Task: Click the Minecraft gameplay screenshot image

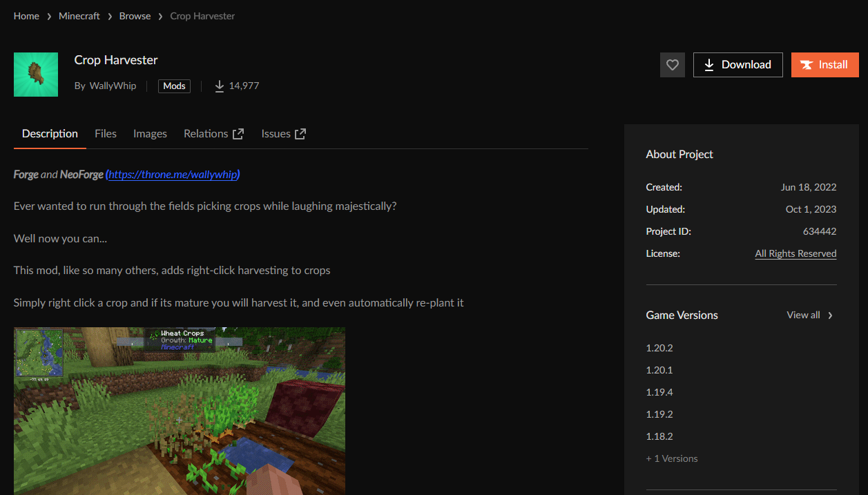Action: pyautogui.click(x=180, y=411)
